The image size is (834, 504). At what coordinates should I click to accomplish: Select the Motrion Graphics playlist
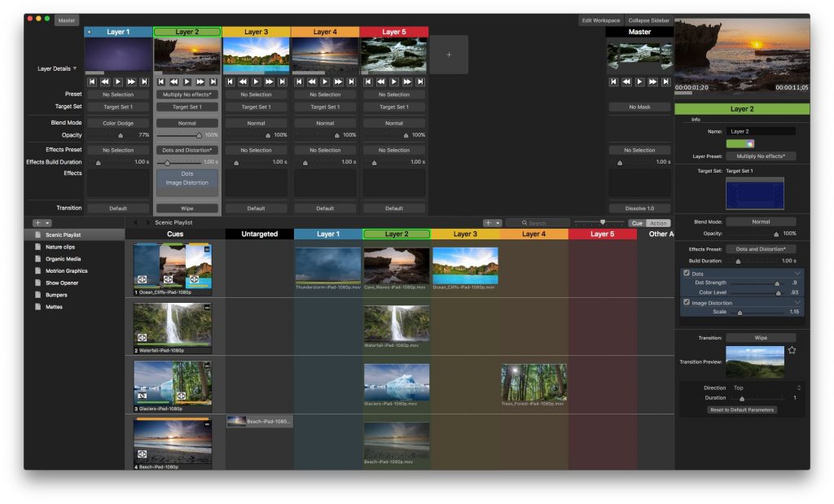click(67, 271)
